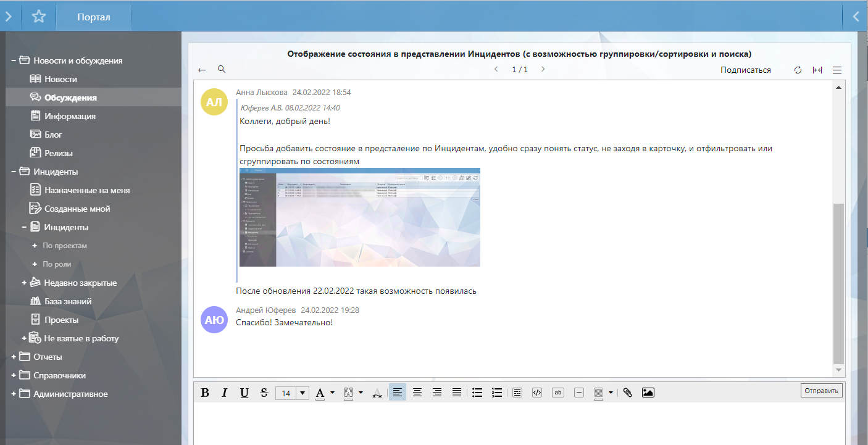Click the search magnifier icon

222,70
